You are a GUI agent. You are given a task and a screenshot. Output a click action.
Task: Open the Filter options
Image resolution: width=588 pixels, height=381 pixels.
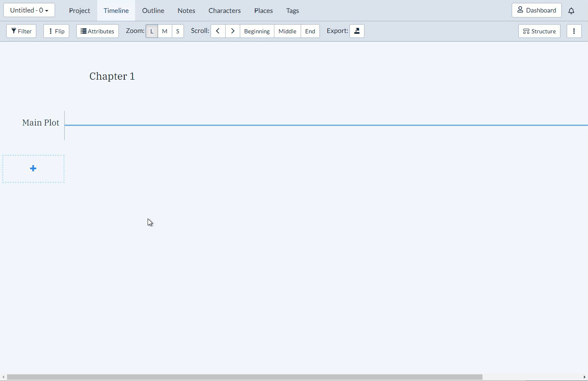click(21, 31)
